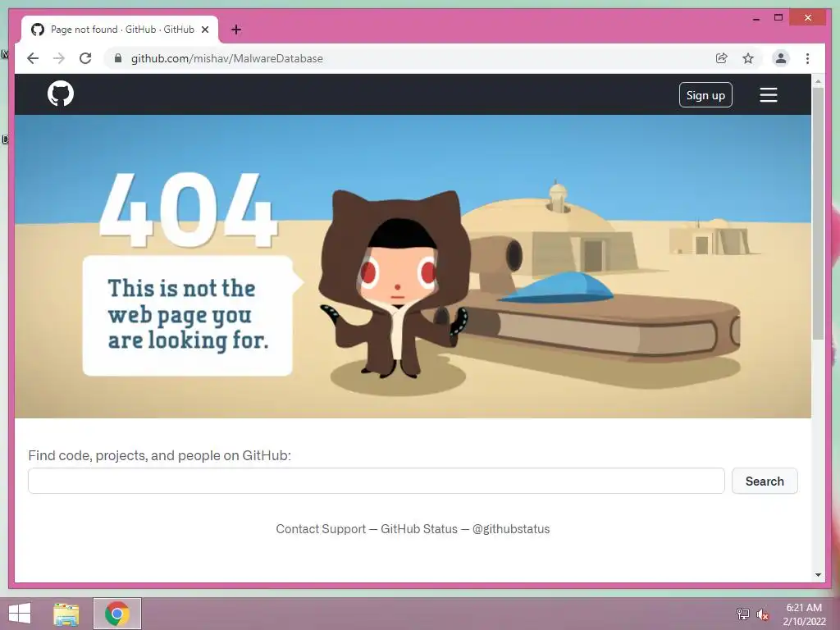This screenshot has width=840, height=630.
Task: Open the hamburger navigation menu
Action: pos(768,95)
